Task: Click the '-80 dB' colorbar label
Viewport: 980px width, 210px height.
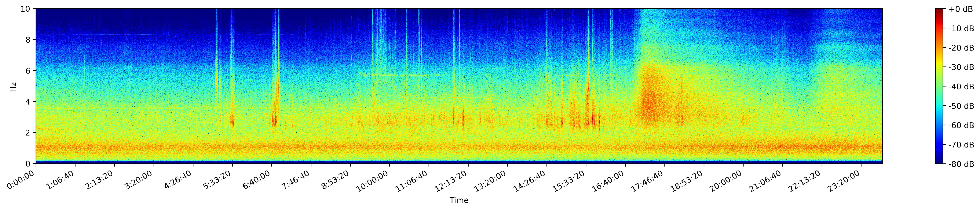Action: 961,164
